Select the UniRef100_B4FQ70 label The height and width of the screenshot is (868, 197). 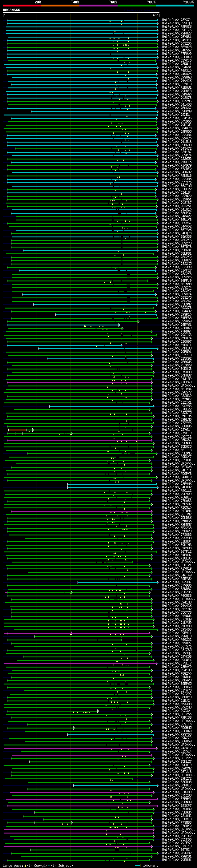177,233
